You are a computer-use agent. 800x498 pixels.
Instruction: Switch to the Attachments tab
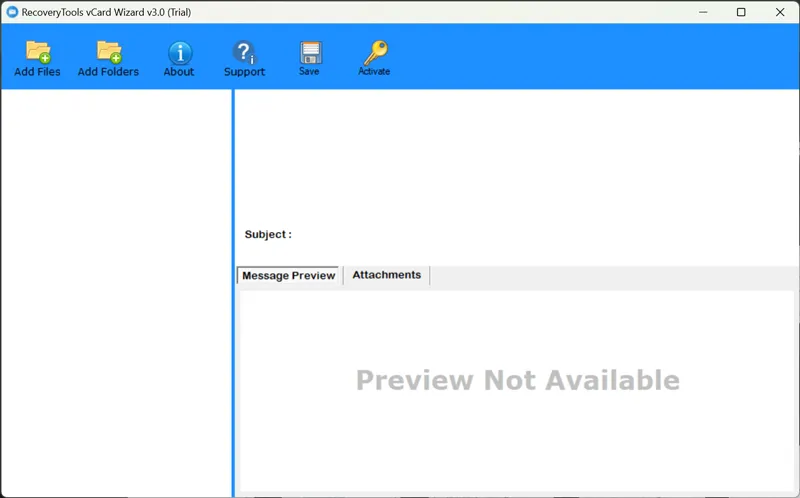pyautogui.click(x=386, y=275)
